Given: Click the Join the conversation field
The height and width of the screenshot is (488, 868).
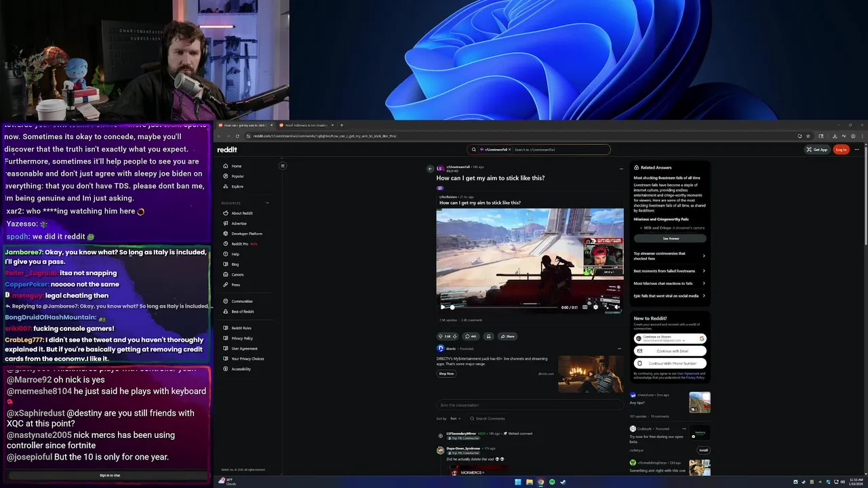Looking at the screenshot, I should 530,405.
